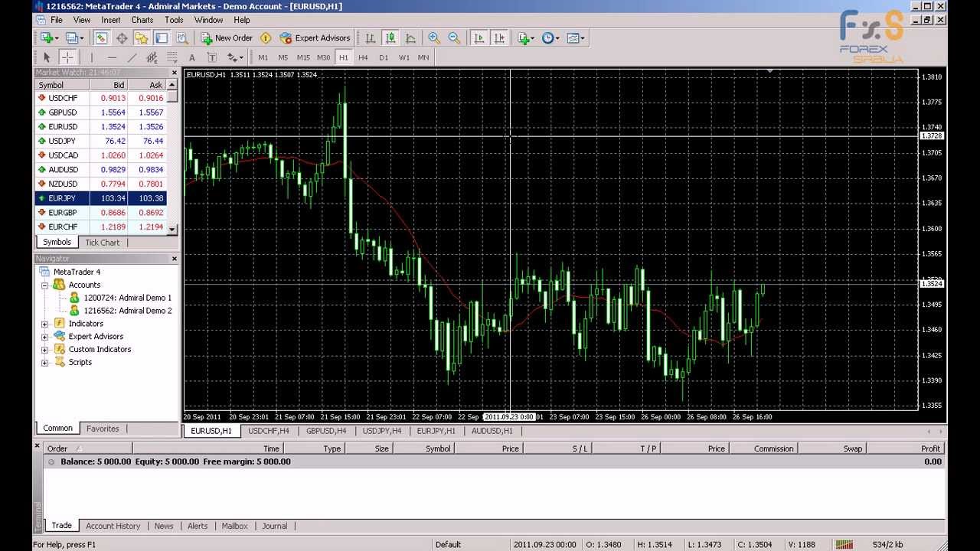980x551 pixels.
Task: Select the Text Label tool
Action: click(212, 57)
